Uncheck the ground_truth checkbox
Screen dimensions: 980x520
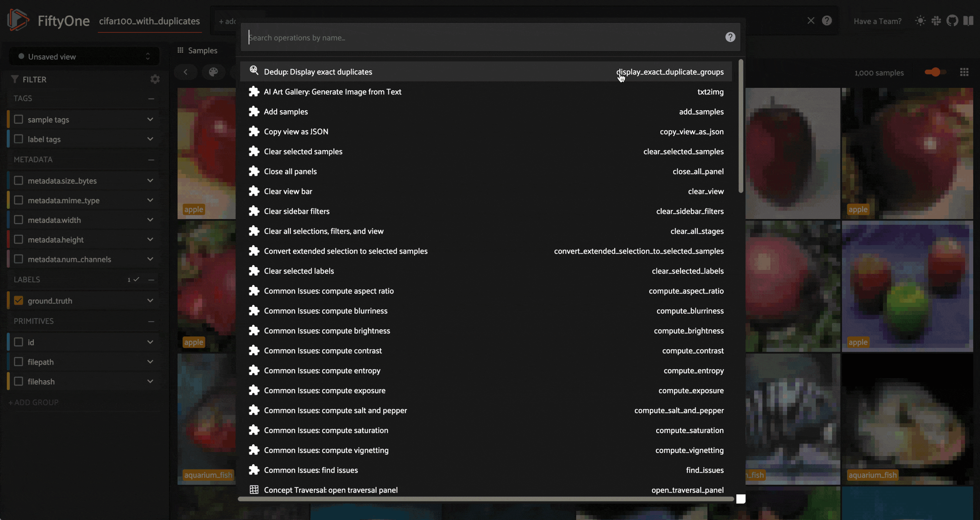pyautogui.click(x=18, y=301)
